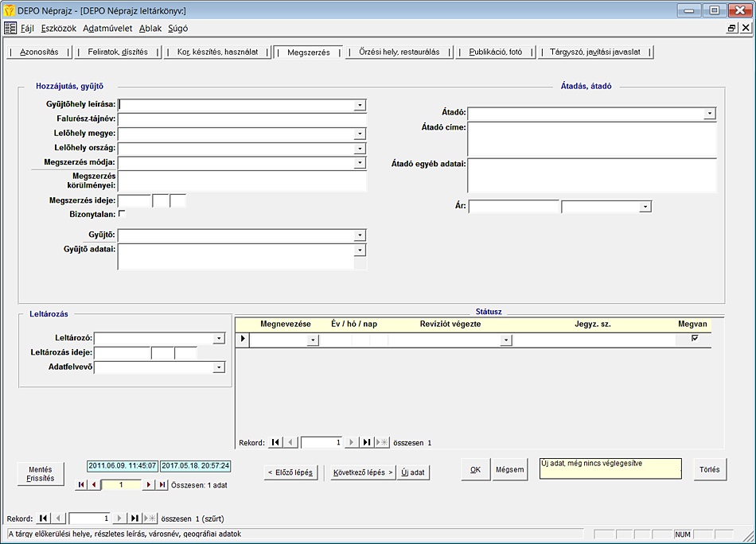756x544 pixels.
Task: Click the form icon left of Fájl menu
Action: tap(10, 28)
